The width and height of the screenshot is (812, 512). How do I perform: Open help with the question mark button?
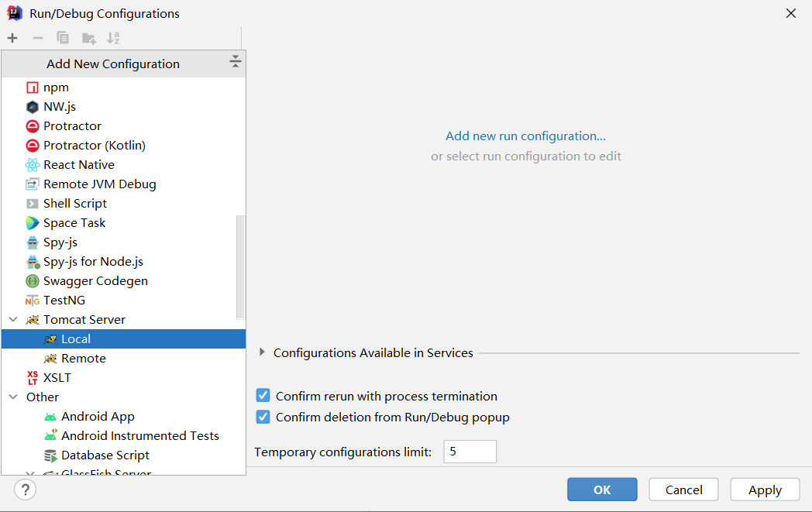pos(26,490)
